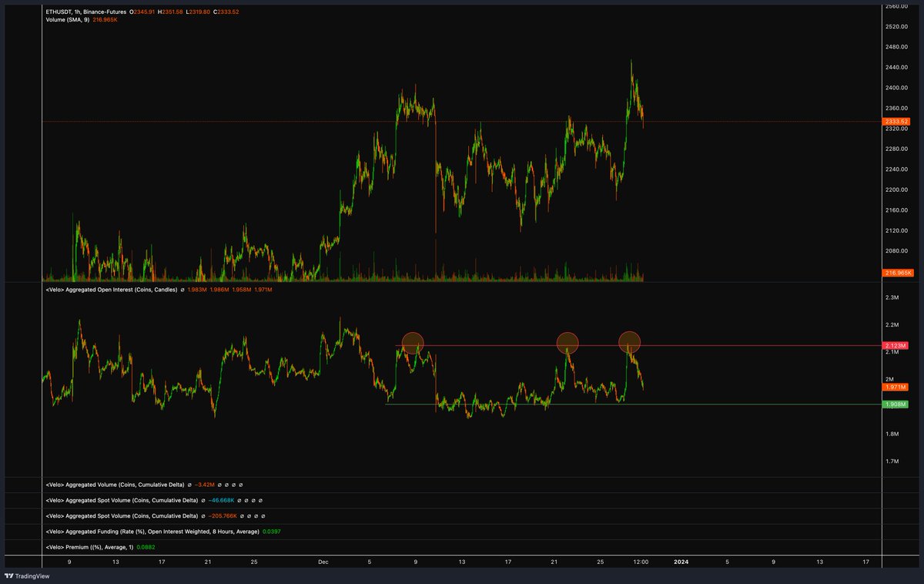Click the 0.0397 funding rate value

click(x=271, y=531)
